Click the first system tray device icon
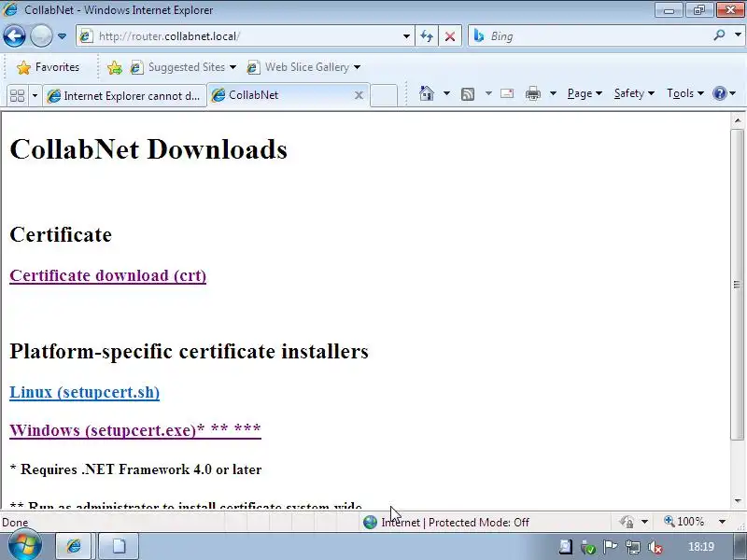This screenshot has width=747, height=560. coord(566,547)
